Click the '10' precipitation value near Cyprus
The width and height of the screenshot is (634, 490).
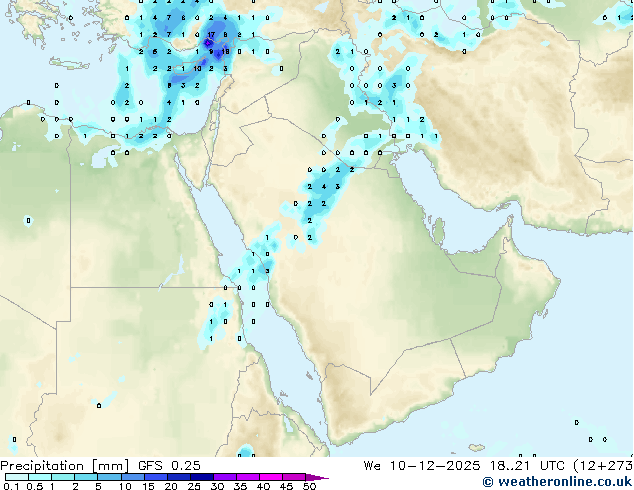pos(197,69)
